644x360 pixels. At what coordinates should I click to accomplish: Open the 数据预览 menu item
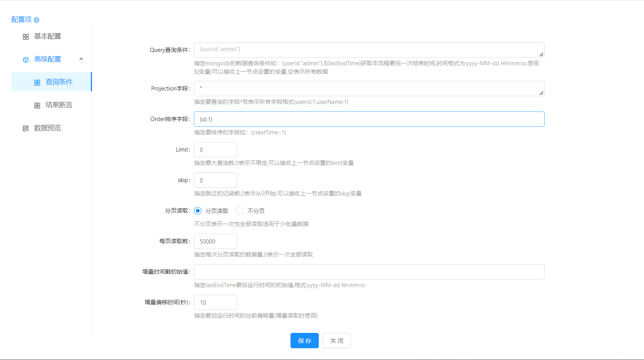(47, 128)
